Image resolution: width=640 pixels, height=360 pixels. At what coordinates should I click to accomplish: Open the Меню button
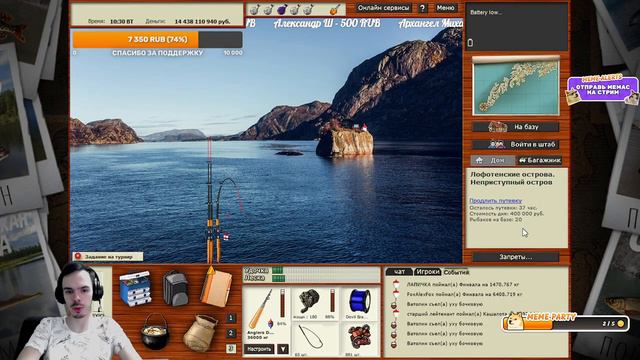point(445,8)
